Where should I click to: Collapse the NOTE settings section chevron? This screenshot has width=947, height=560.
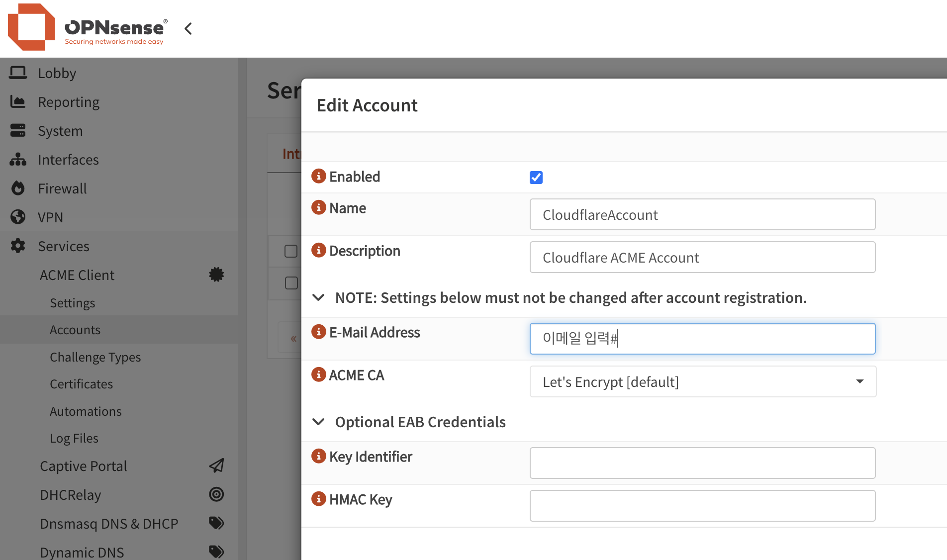[318, 297]
